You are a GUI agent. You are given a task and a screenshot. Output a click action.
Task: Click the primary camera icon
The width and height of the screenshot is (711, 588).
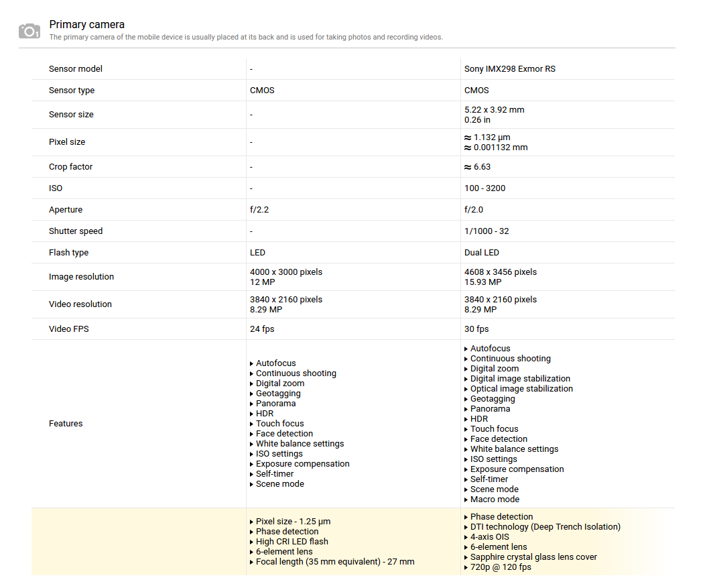[x=29, y=31]
